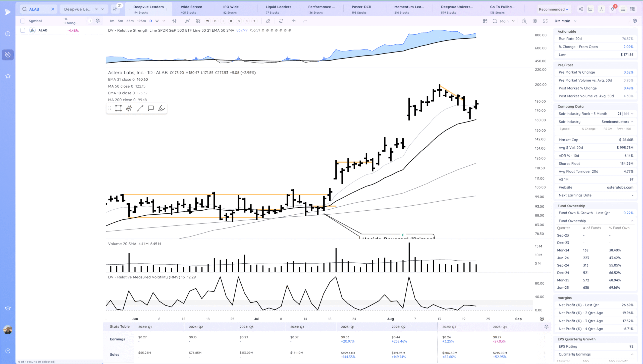Switch to the Power-DCR tab

click(361, 9)
